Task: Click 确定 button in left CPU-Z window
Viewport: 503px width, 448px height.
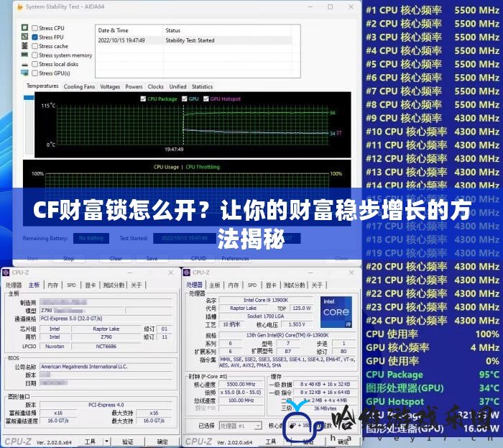Action: [x=162, y=442]
